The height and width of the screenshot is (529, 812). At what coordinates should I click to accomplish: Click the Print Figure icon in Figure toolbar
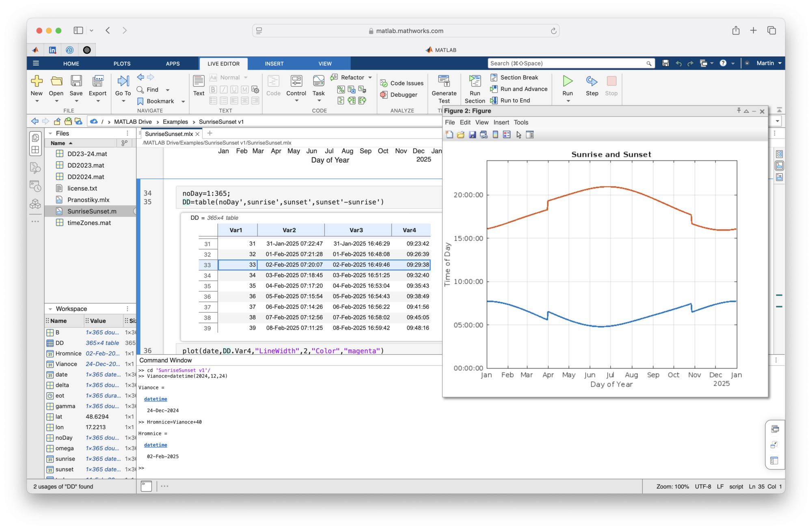[x=484, y=135]
